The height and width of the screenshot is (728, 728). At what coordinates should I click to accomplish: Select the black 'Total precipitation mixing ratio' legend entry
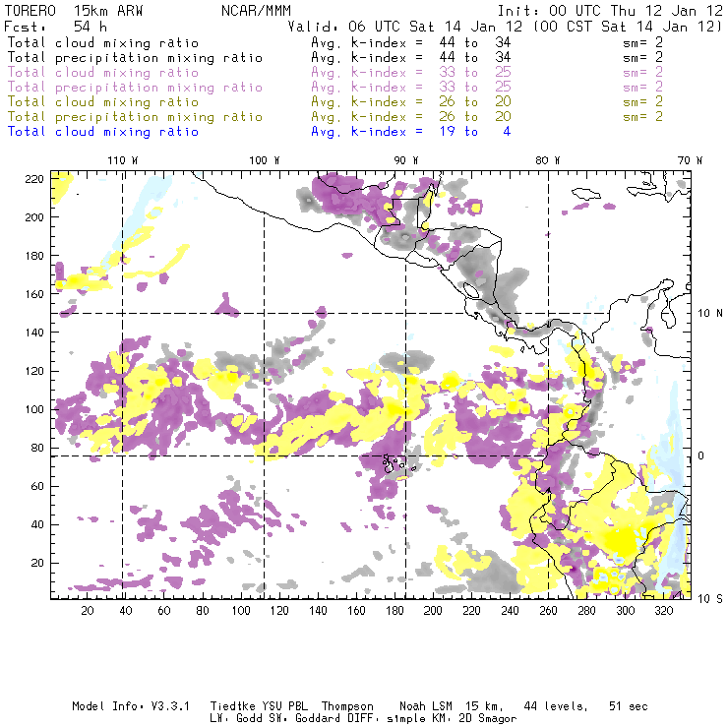(135, 58)
